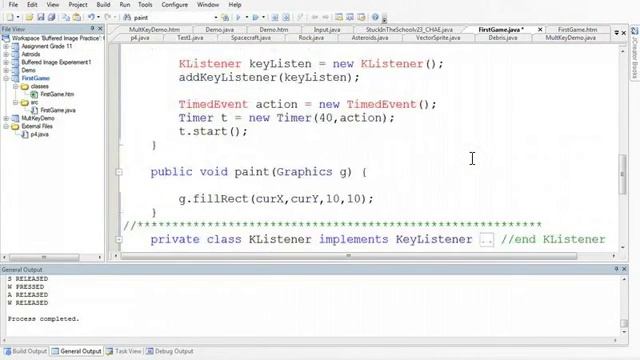Image resolution: width=640 pixels, height=360 pixels.
Task: Click the find text field containing paint
Action: click(172, 18)
